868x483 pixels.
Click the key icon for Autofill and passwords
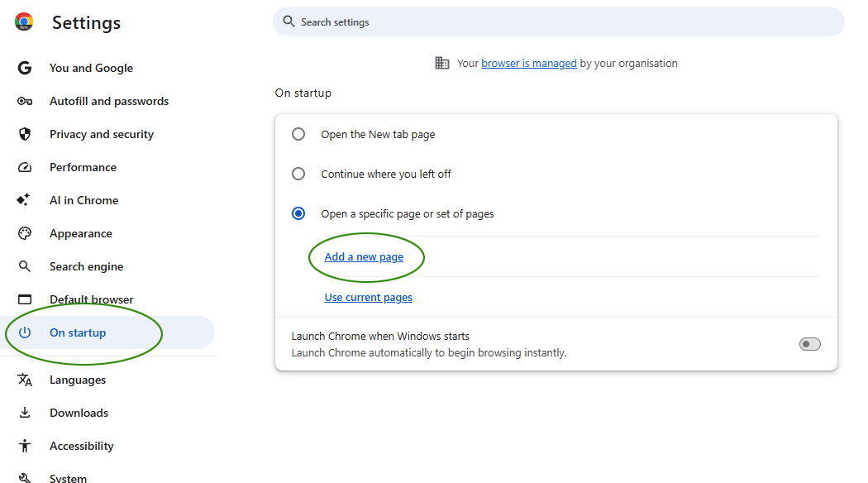(24, 102)
